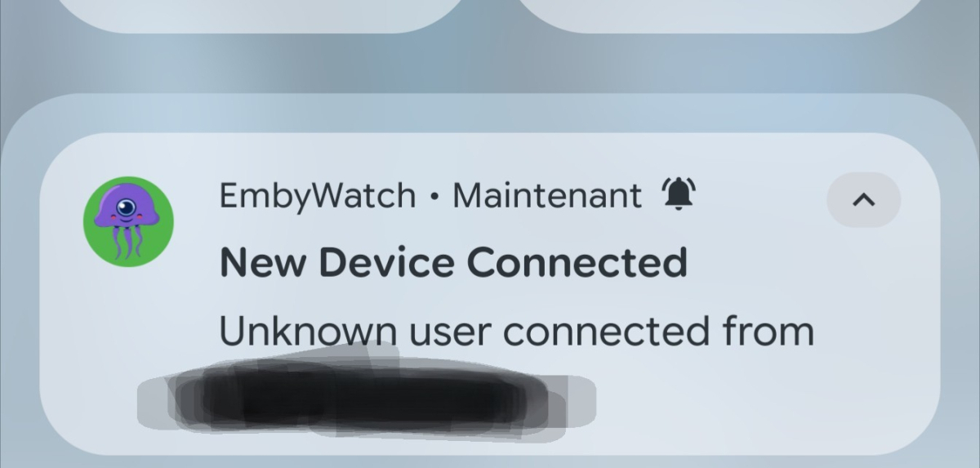Collapse the EmbyWatch notification with chevron
The height and width of the screenshot is (468, 980).
[x=863, y=199]
